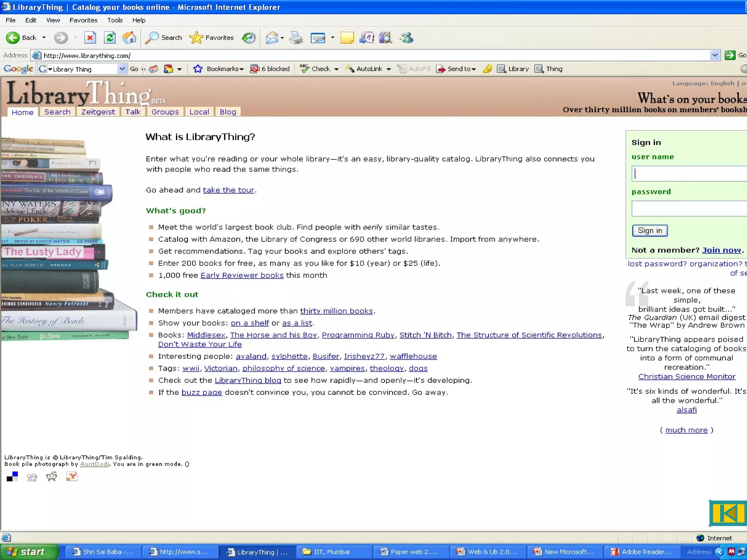The height and width of the screenshot is (560, 747).
Task: Click the Stop loading icon
Action: [x=90, y=38]
